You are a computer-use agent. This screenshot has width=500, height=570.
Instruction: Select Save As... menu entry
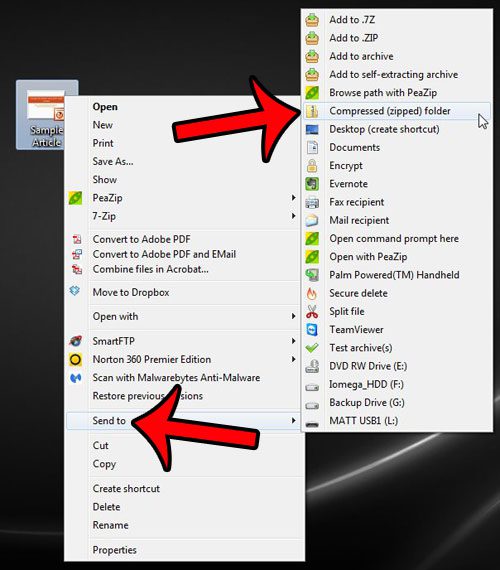click(x=185, y=161)
